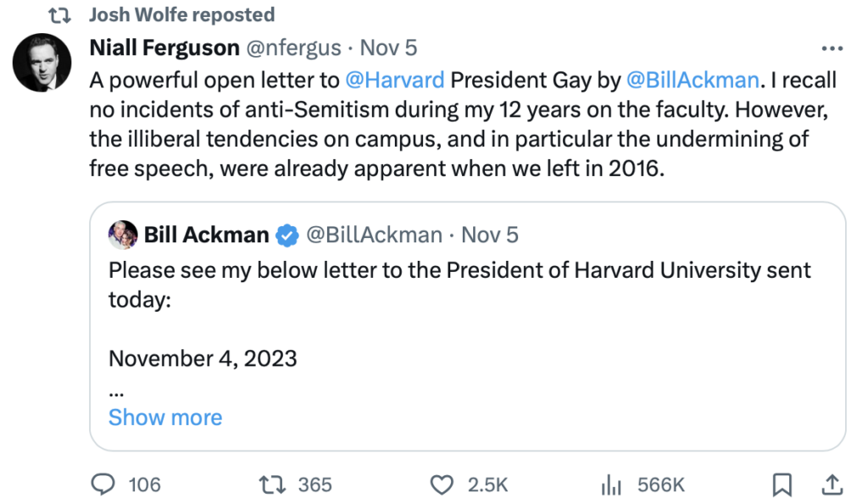The width and height of the screenshot is (868, 504).
Task: Click Bill Ackman's blue verified badge
Action: coord(287,235)
